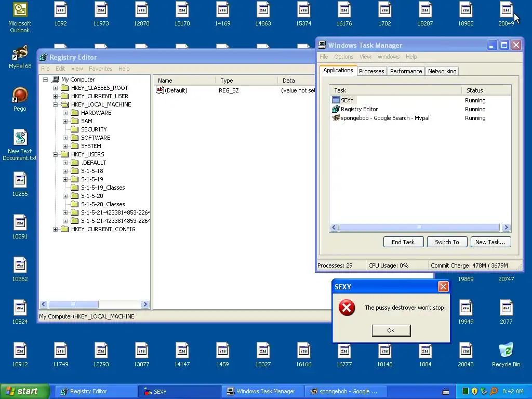Select spongebob - Google Search - Mypal task
532x399 pixels.
point(385,118)
